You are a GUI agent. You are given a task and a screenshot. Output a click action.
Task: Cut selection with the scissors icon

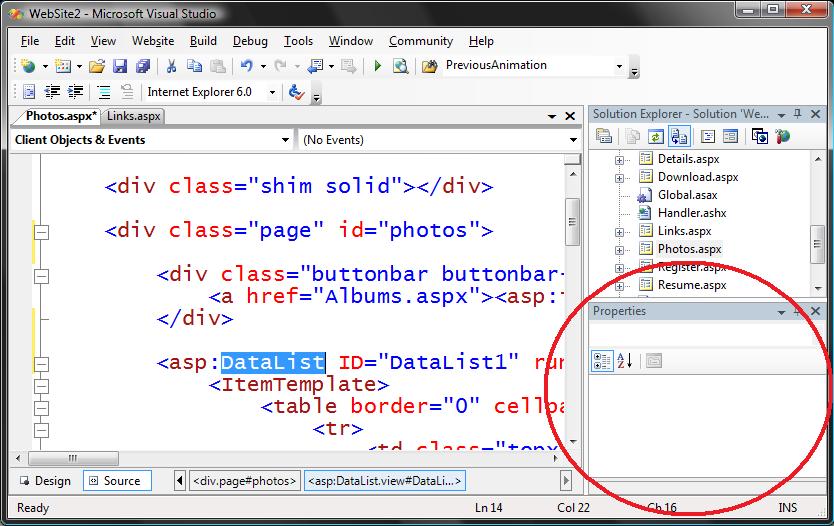(171, 66)
